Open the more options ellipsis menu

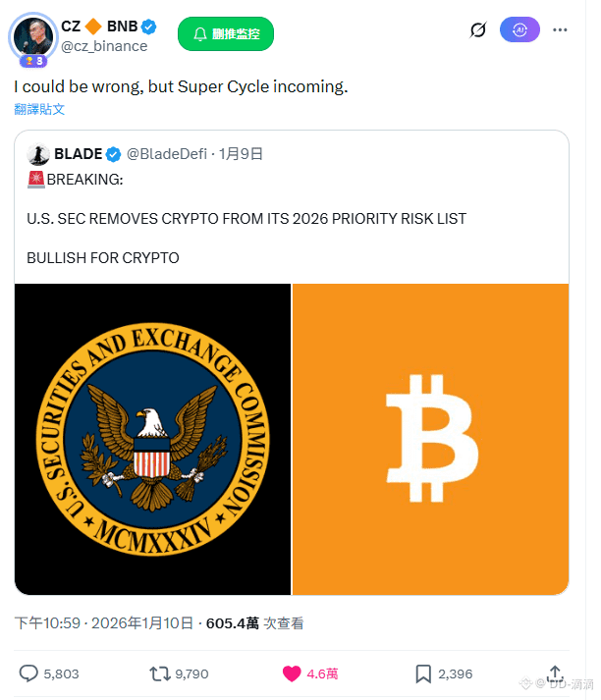561,30
